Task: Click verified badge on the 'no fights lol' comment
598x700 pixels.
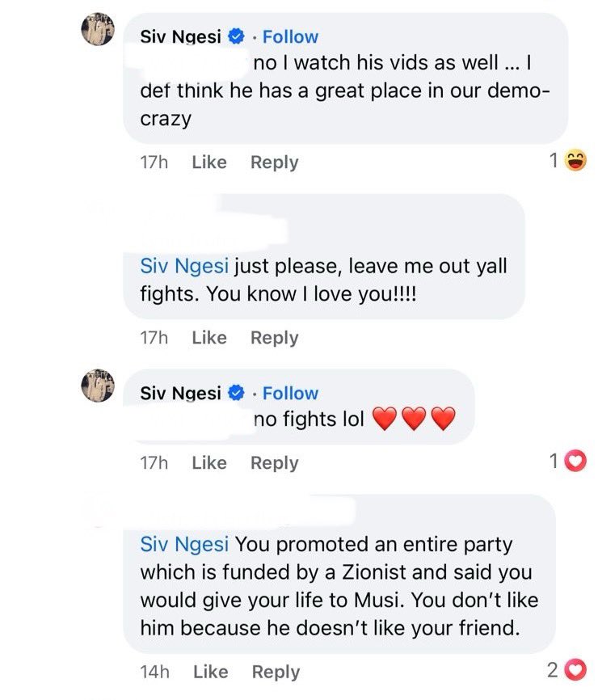Action: [237, 394]
